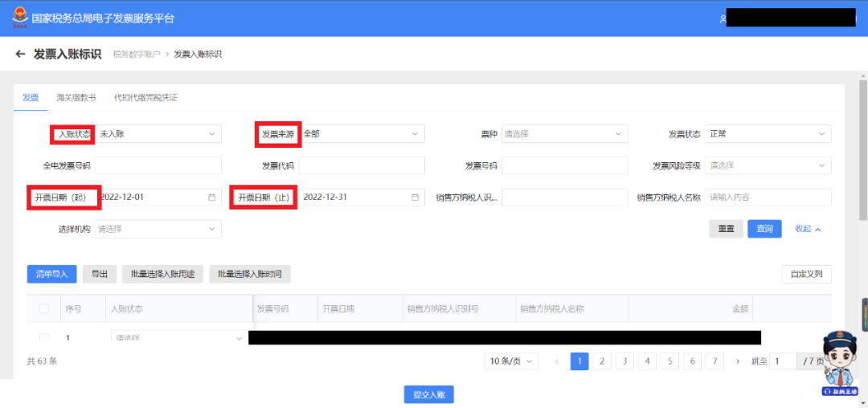Click the 发票代码 input field

tap(362, 165)
